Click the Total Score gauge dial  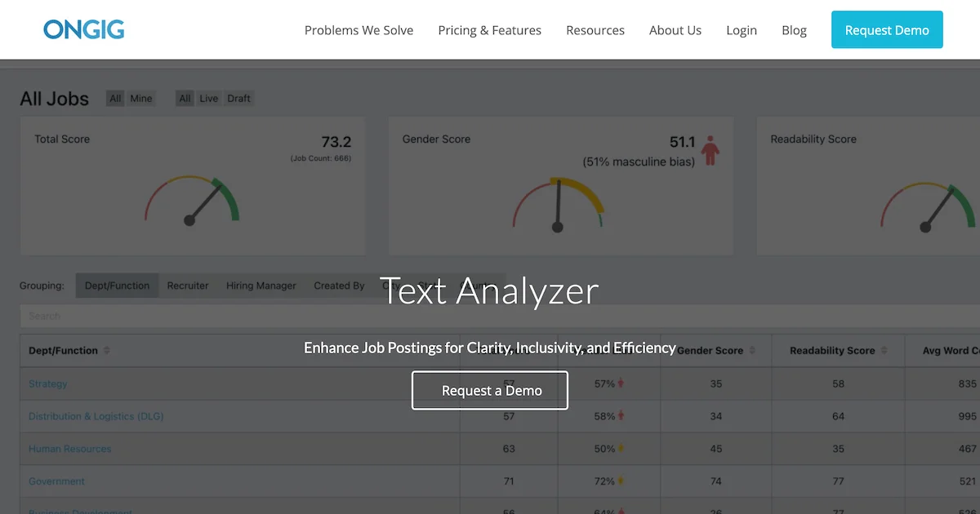point(193,201)
